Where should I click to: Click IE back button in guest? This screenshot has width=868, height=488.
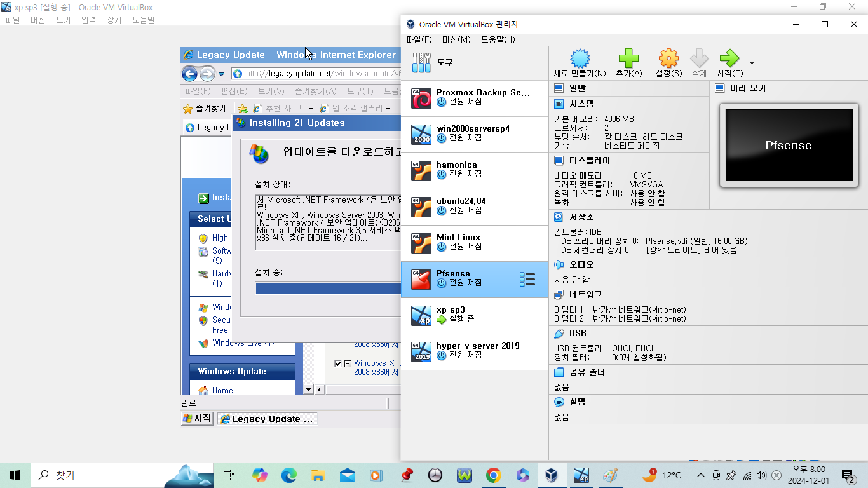pyautogui.click(x=189, y=74)
